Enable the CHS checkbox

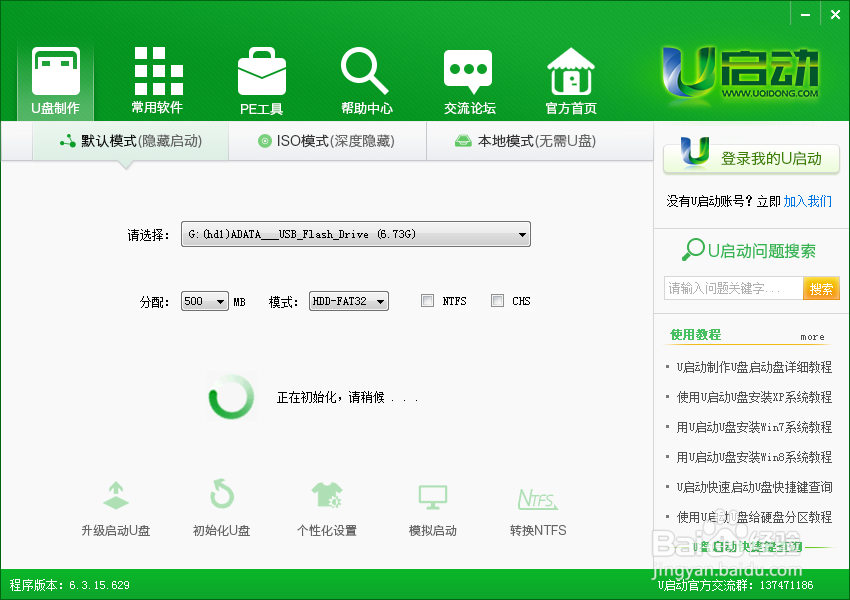tap(497, 301)
